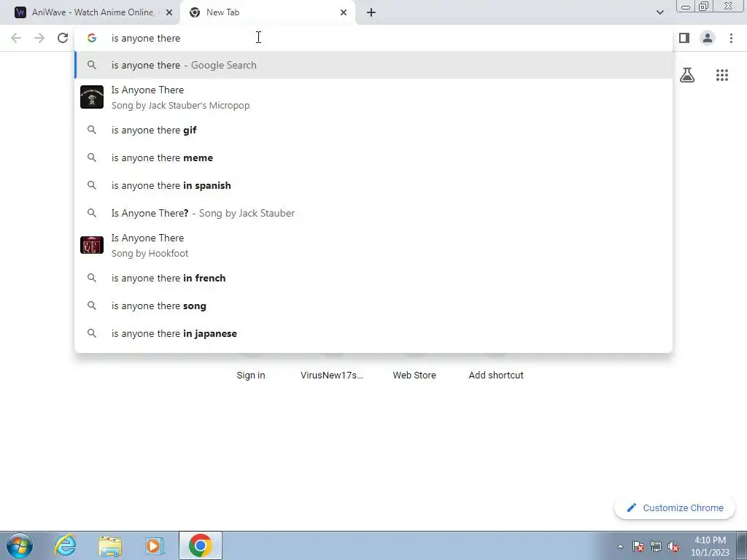This screenshot has height=560, width=747.
Task: Reload the page with the refresh icon
Action: (63, 38)
